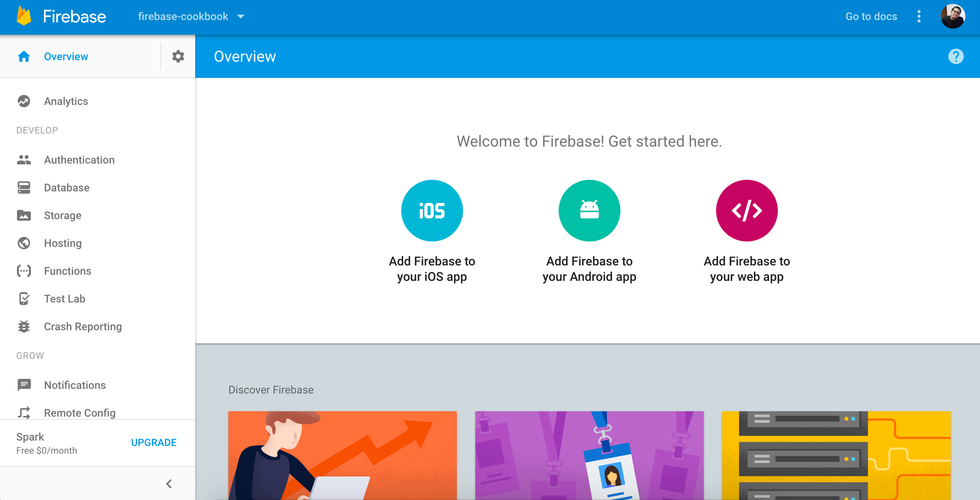Click the Firebase flame logo
The width and height of the screenshot is (980, 500).
pos(24,16)
